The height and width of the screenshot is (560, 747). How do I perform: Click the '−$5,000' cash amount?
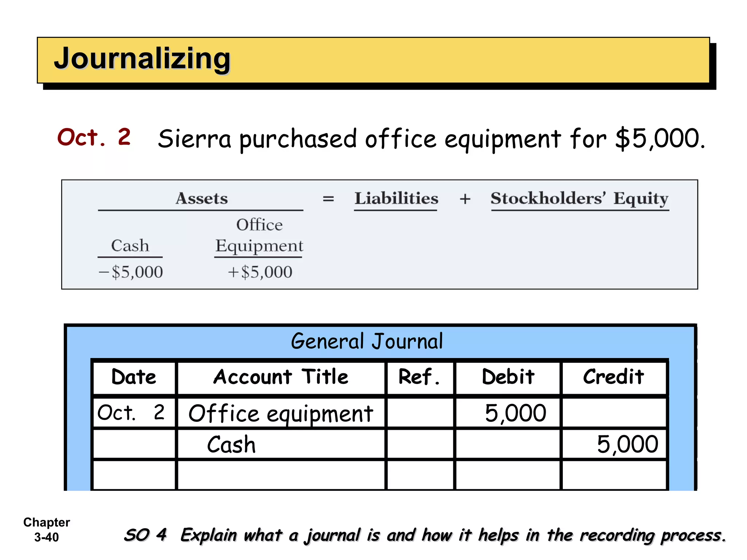131,272
